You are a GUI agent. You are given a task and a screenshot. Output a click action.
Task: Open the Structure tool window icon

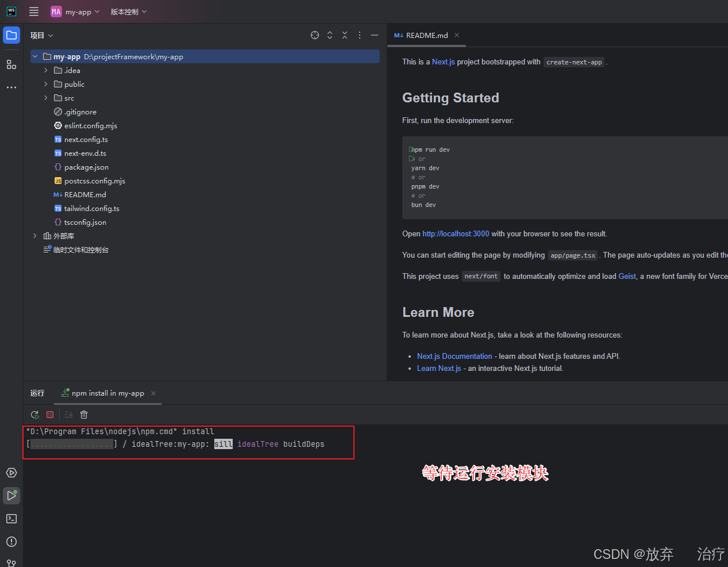pos(11,64)
